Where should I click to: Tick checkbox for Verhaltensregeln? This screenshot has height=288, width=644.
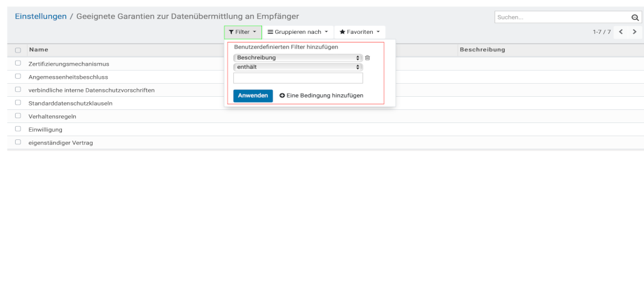point(18,116)
